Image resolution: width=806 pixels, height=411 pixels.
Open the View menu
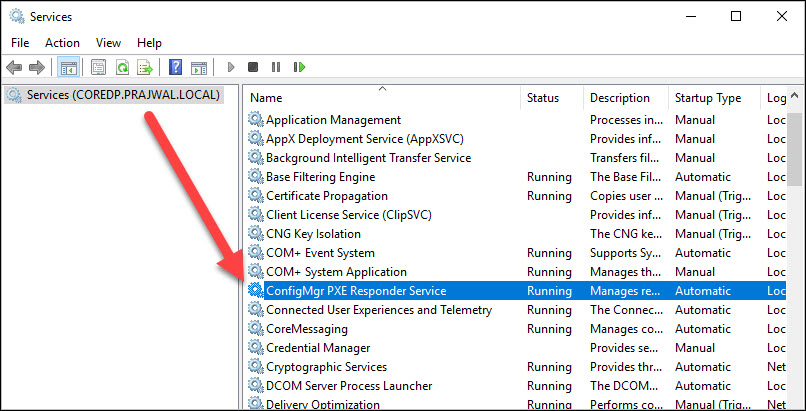point(108,43)
